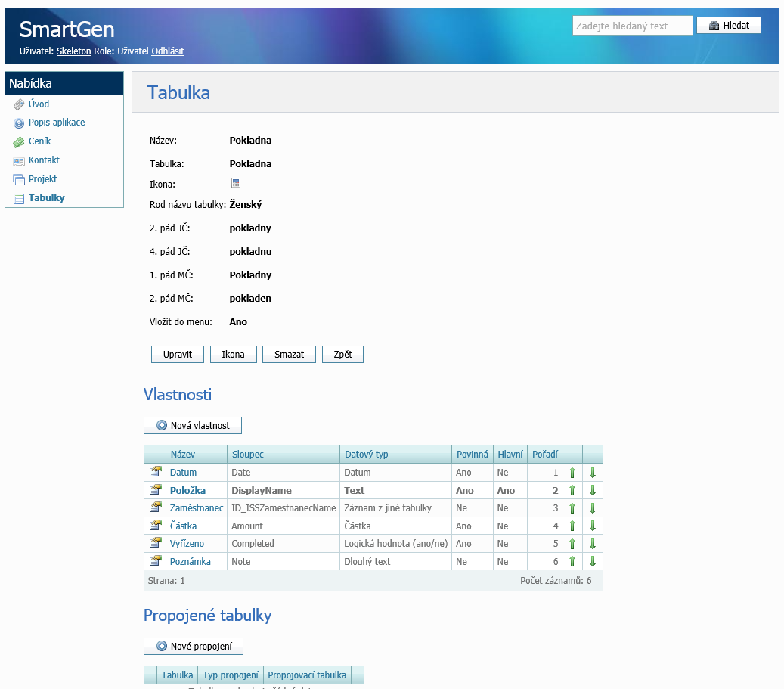Image resolution: width=784 pixels, height=689 pixels.
Task: Go to Projekt in the side menu
Action: point(42,179)
